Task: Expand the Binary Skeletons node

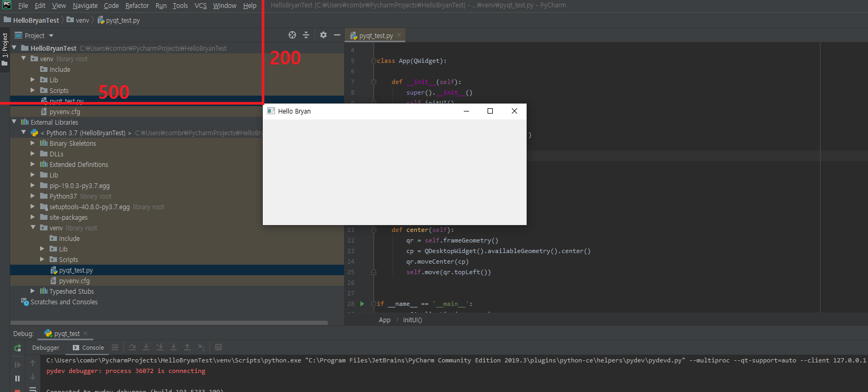Action: tap(33, 143)
